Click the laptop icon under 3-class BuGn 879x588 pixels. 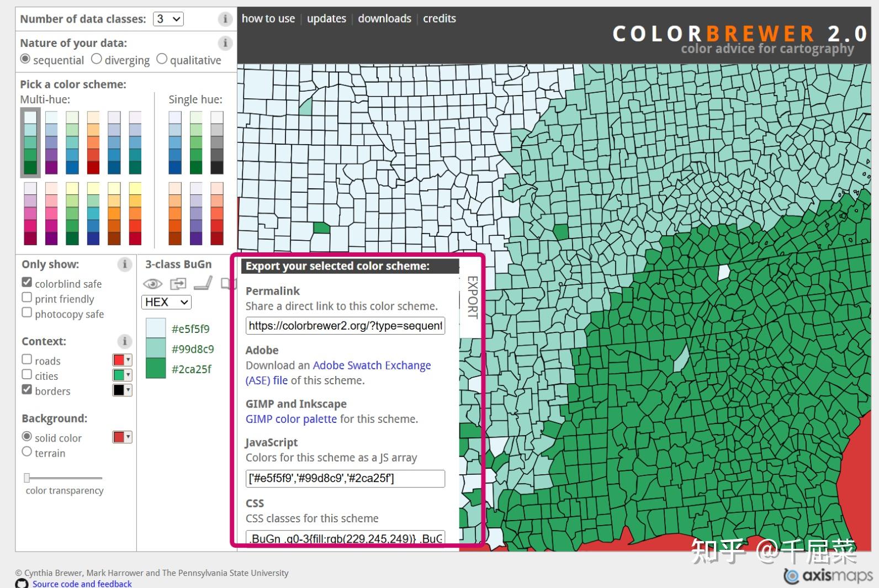[203, 283]
